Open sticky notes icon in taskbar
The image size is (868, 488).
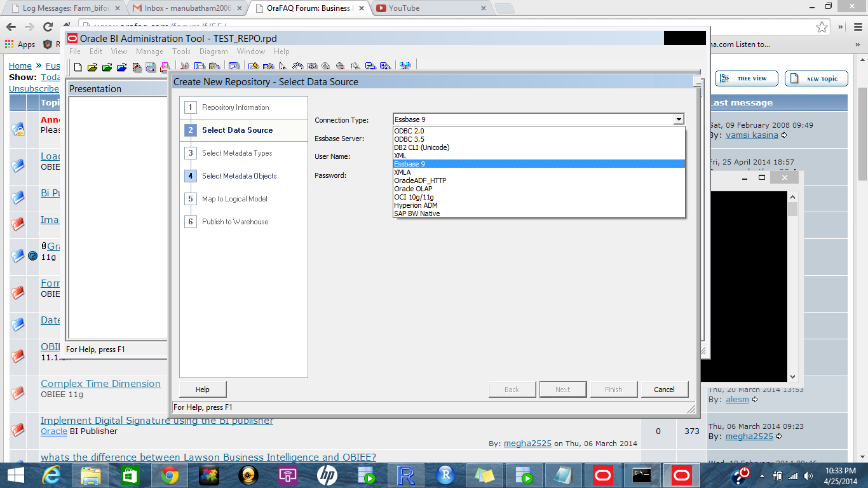(x=484, y=475)
